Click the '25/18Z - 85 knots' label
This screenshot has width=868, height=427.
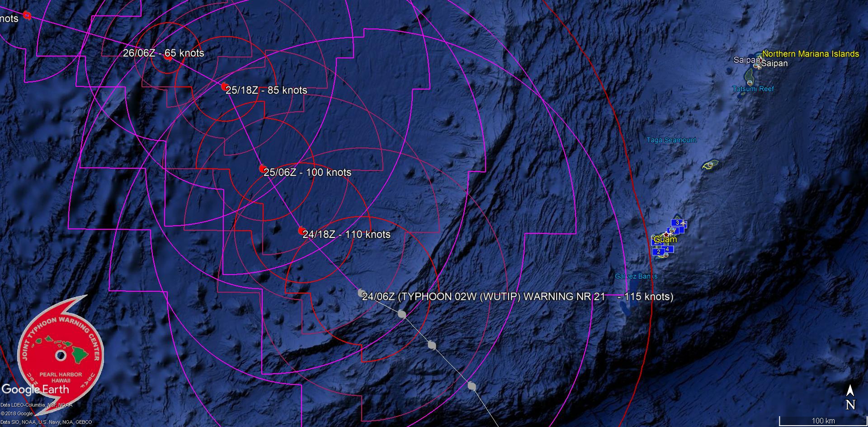[x=266, y=90]
